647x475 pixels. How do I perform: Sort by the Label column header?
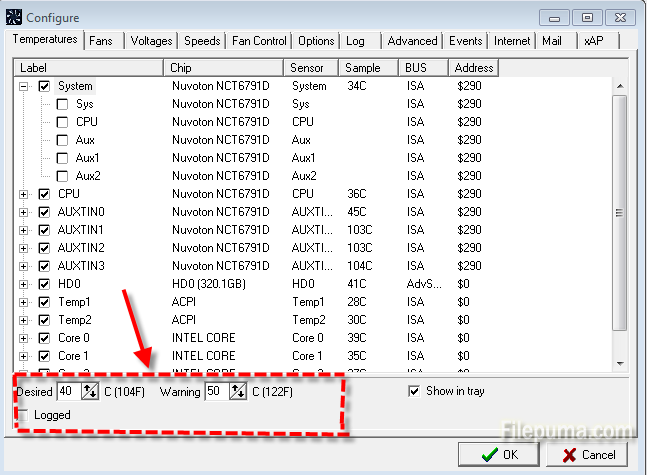coord(89,68)
